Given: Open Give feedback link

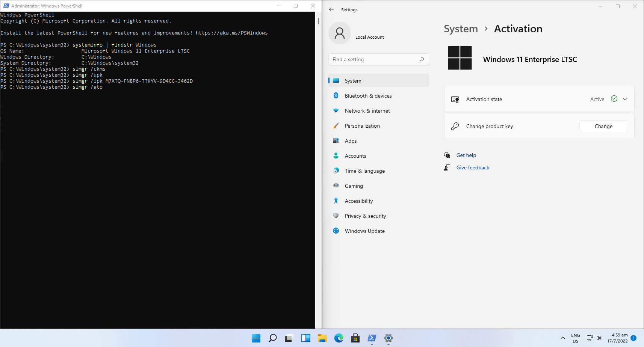Looking at the screenshot, I should (x=473, y=167).
